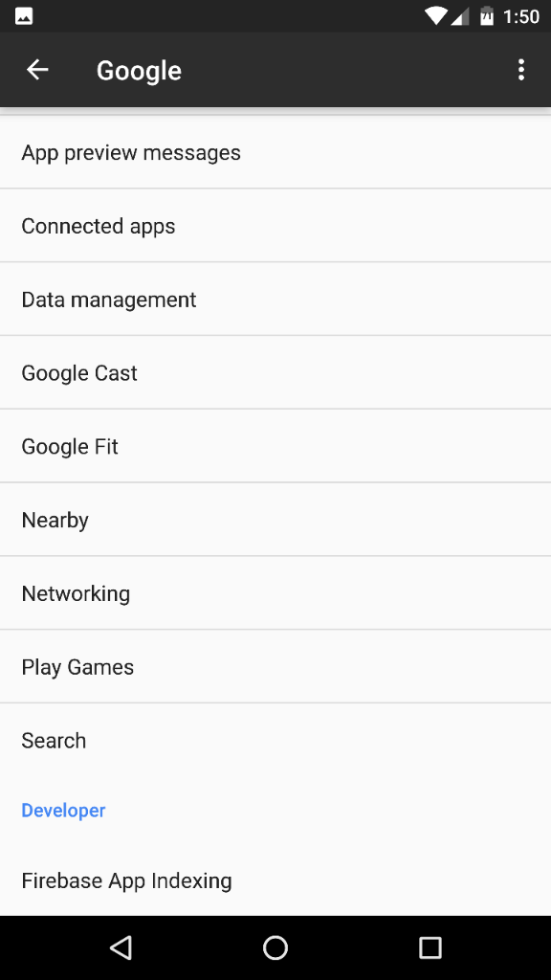551x980 pixels.
Task: Tap the image notification icon in status bar
Action: click(24, 16)
